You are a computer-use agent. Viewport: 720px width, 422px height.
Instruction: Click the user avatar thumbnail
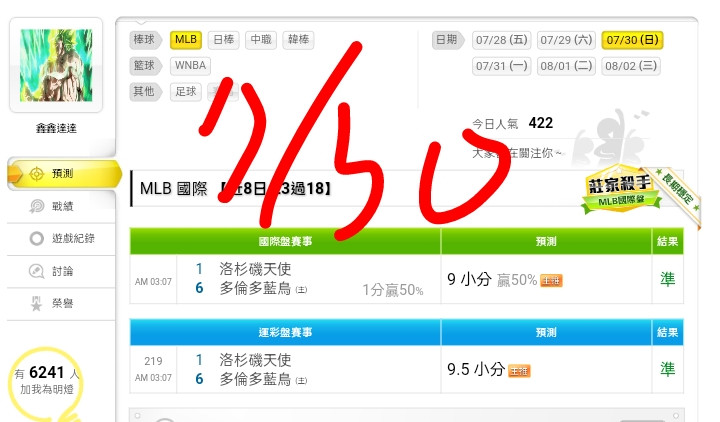56,65
